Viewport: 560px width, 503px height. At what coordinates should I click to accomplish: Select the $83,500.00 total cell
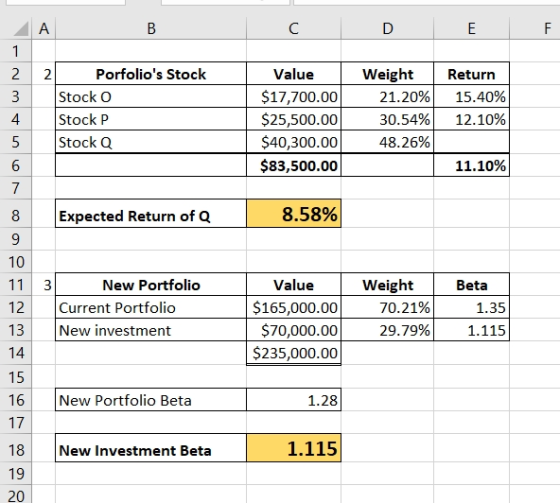pyautogui.click(x=294, y=165)
